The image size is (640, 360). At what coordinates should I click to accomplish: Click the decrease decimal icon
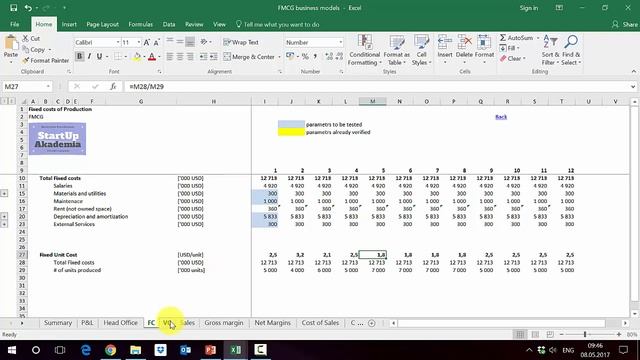pyautogui.click(x=339, y=57)
